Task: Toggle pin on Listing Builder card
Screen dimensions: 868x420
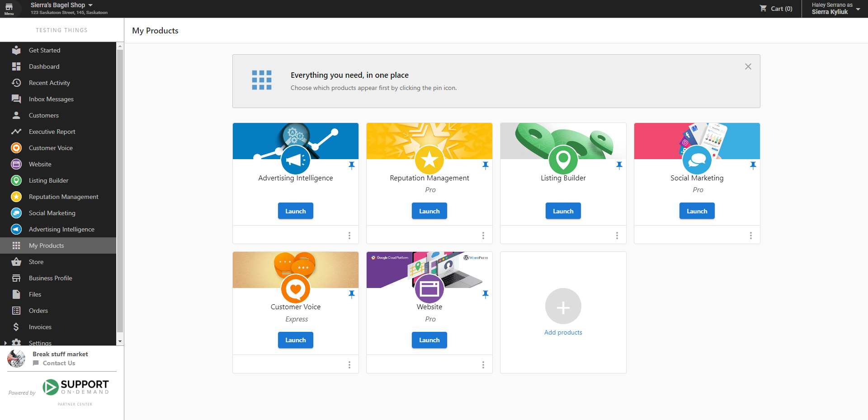Action: click(619, 165)
